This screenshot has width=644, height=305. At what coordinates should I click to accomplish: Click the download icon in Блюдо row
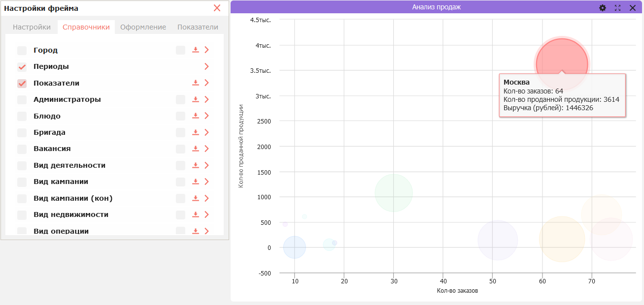[x=196, y=116]
